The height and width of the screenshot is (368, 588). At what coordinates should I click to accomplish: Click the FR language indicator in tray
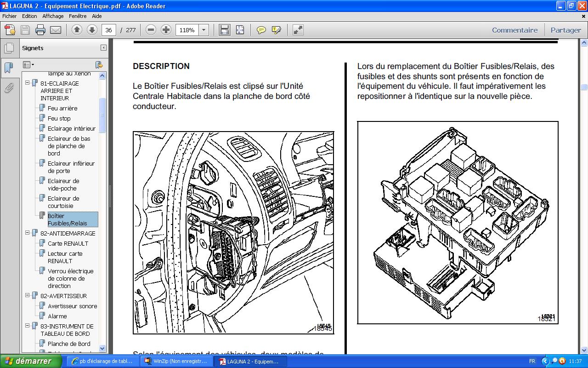click(x=532, y=361)
